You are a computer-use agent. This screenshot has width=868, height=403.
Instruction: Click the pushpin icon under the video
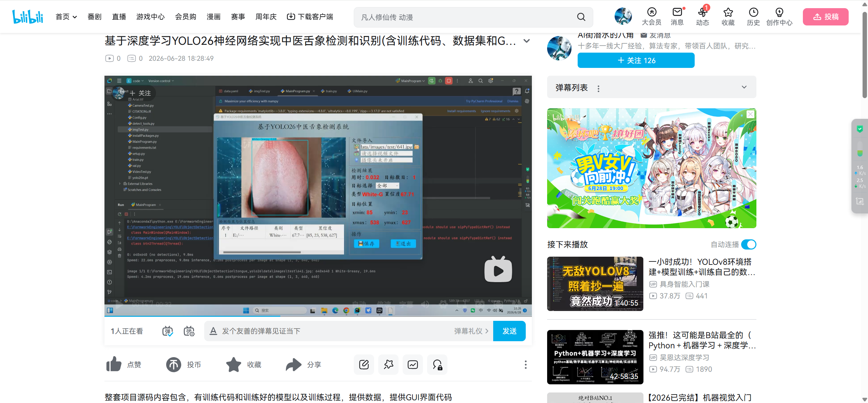pyautogui.click(x=388, y=365)
